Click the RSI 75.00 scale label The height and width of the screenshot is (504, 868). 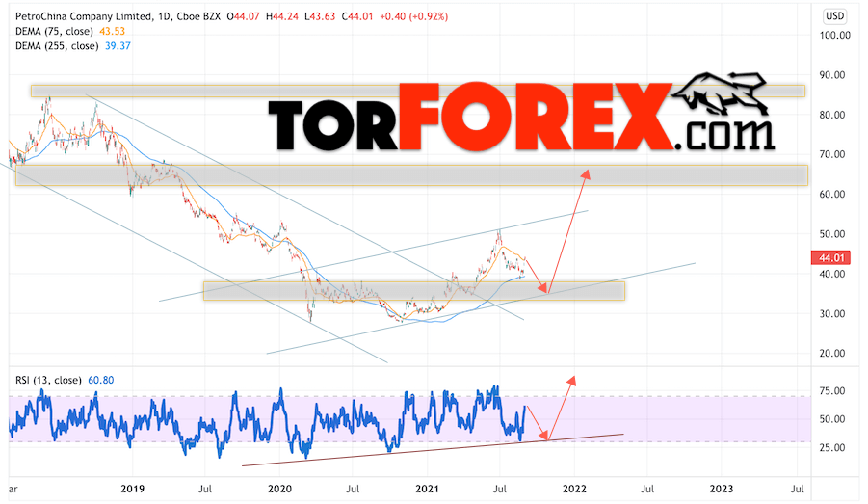tap(832, 391)
